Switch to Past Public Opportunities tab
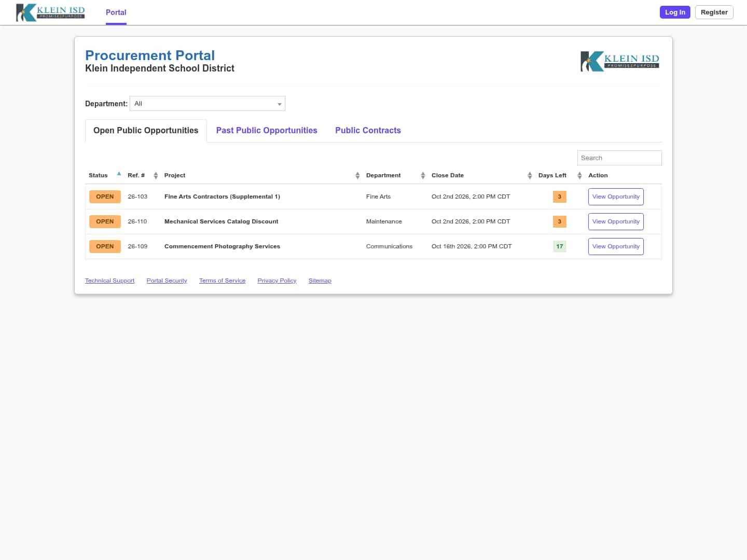747x560 pixels. [267, 131]
